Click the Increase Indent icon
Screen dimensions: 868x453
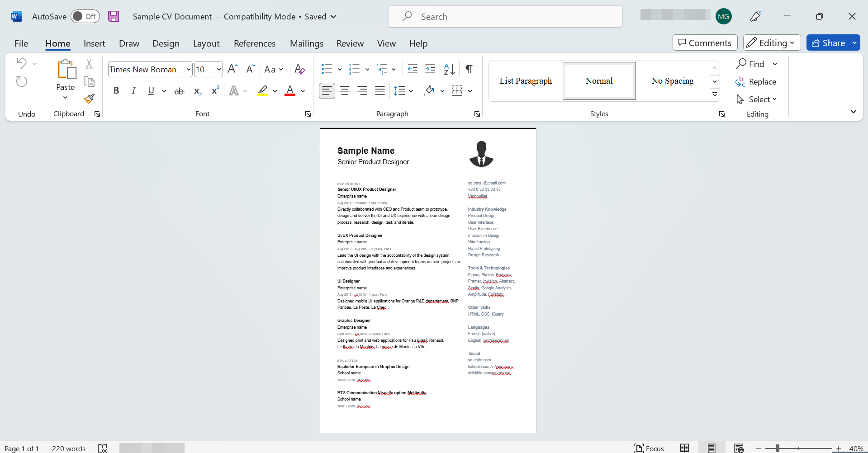click(430, 69)
